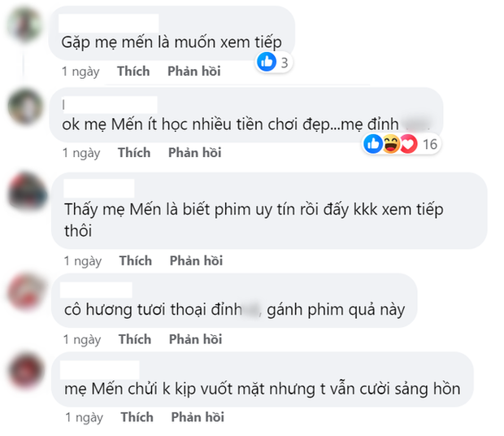504x436 pixels.
Task: Like the 'Gặp mẹ mến' comment
Action: coord(133,72)
